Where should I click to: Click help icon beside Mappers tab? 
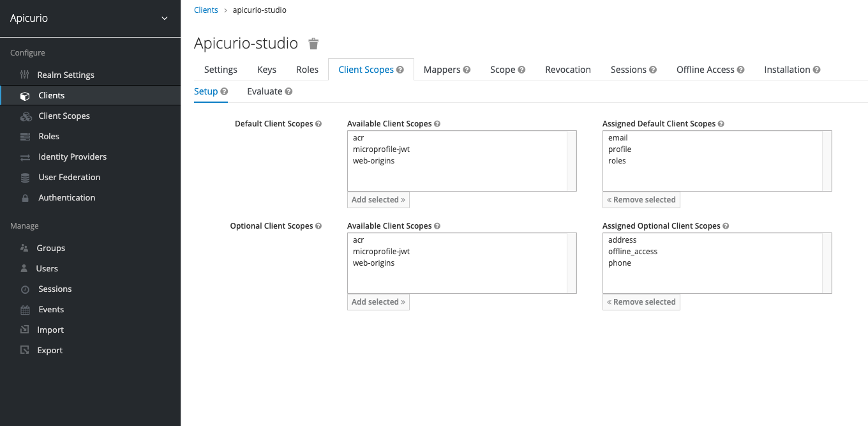(x=467, y=70)
